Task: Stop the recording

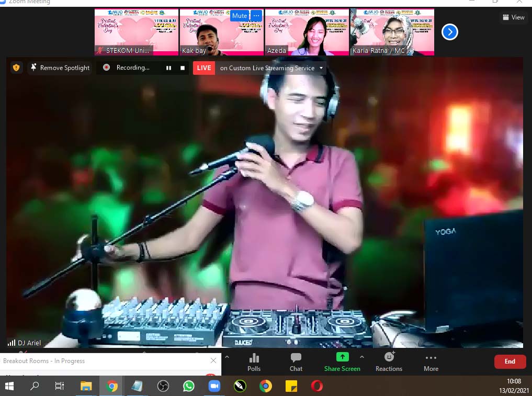Action: tap(183, 68)
